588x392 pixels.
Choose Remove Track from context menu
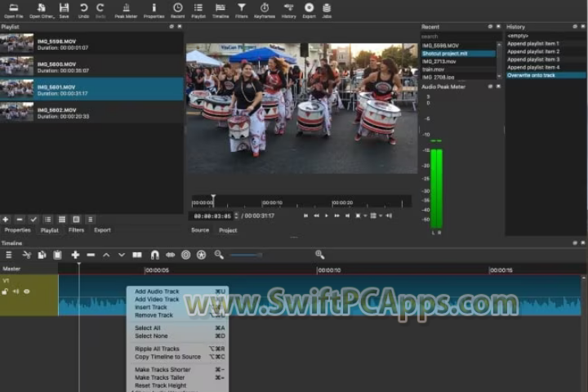click(x=178, y=315)
